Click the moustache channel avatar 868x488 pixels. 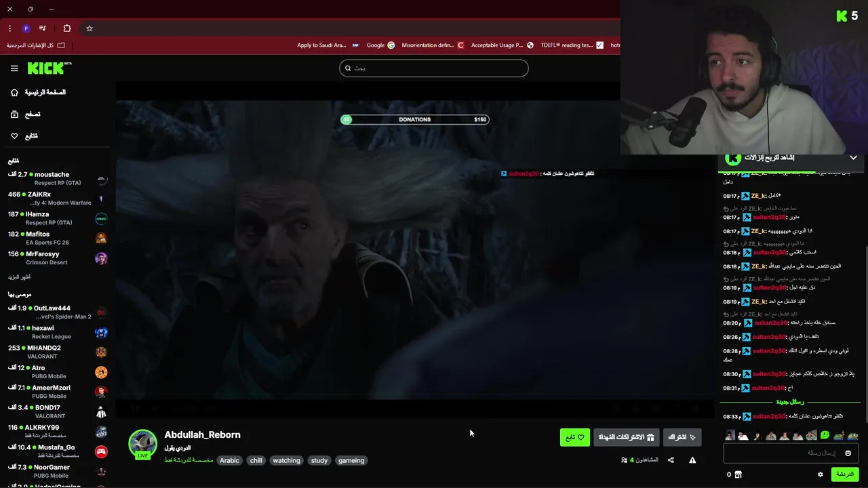point(101,180)
